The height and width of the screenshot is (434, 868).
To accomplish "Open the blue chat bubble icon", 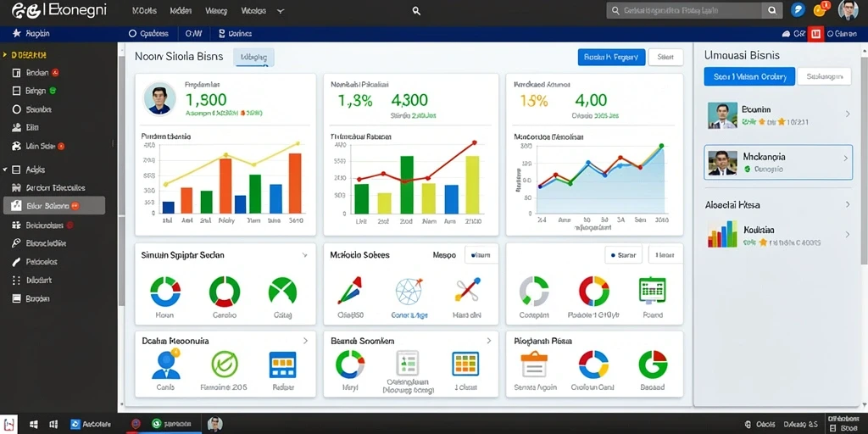I will [x=798, y=10].
